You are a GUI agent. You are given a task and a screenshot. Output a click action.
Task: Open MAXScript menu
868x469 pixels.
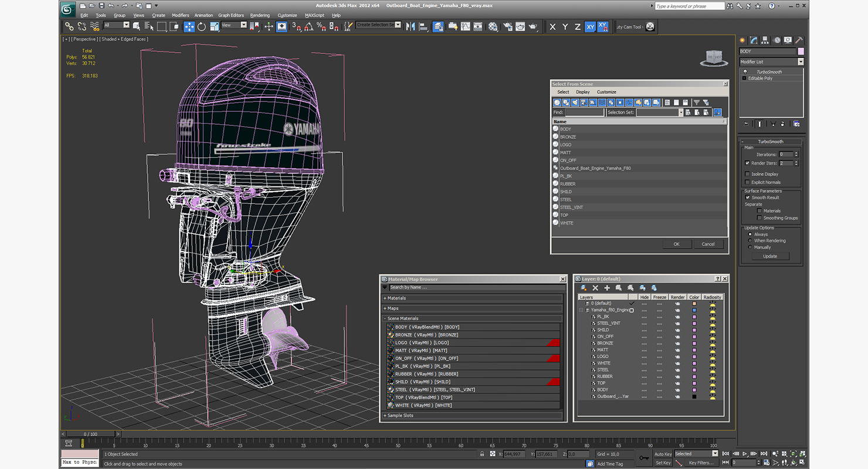314,15
